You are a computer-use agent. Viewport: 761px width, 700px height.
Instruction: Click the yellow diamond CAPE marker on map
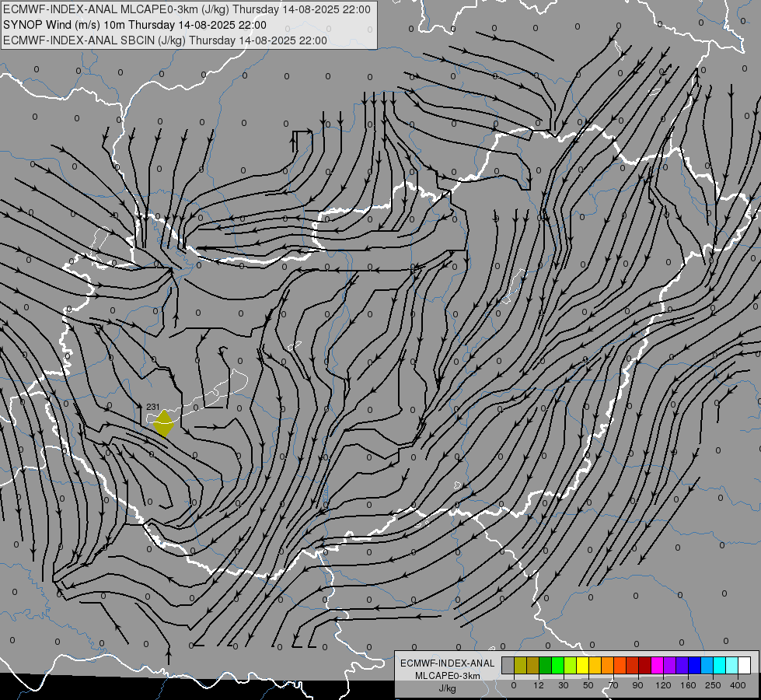163,424
